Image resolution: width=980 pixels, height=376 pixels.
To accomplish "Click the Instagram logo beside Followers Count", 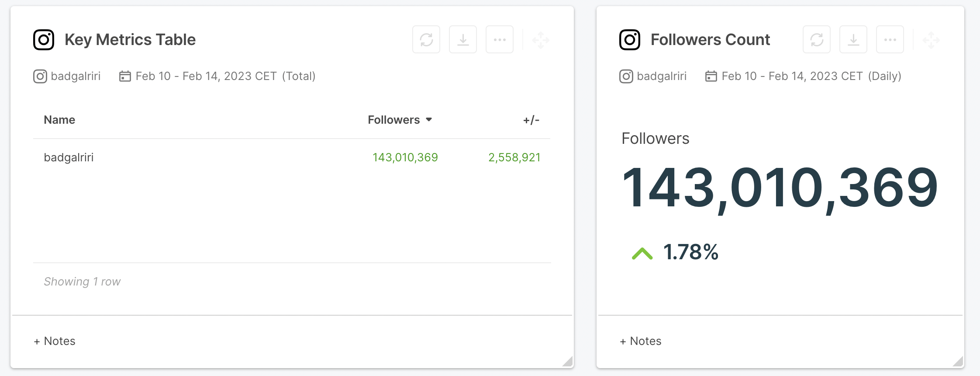I will [x=630, y=40].
